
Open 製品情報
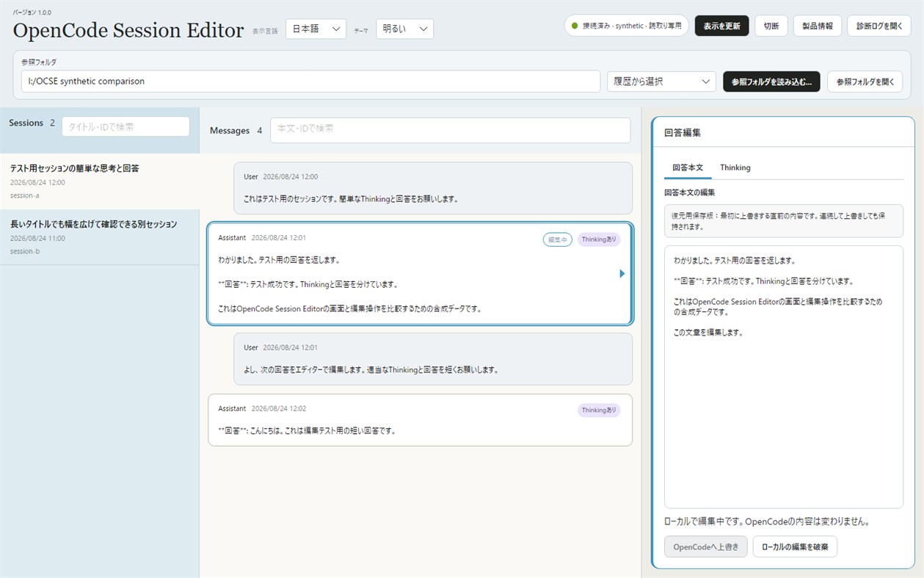pyautogui.click(x=817, y=26)
